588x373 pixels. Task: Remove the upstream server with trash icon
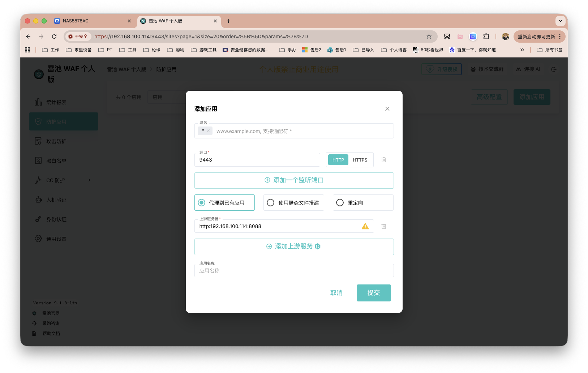pos(384,226)
